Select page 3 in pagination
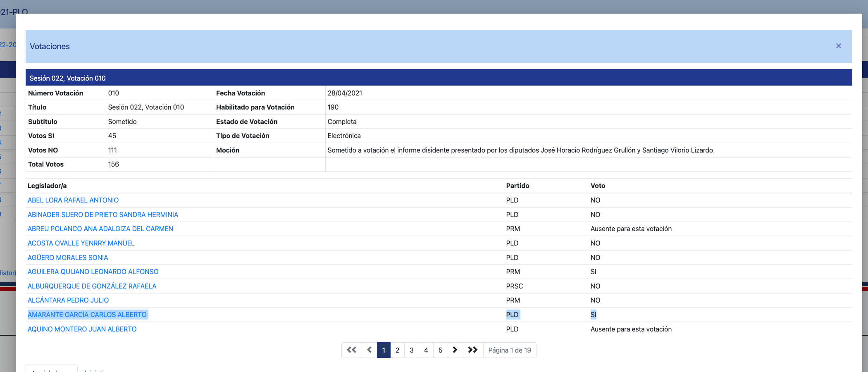 point(412,350)
